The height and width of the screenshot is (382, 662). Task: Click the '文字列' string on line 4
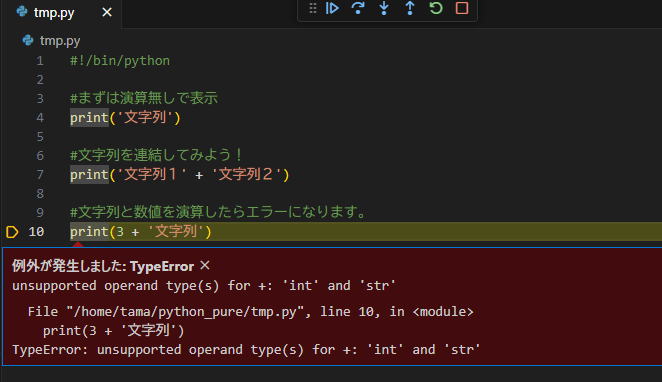[145, 117]
